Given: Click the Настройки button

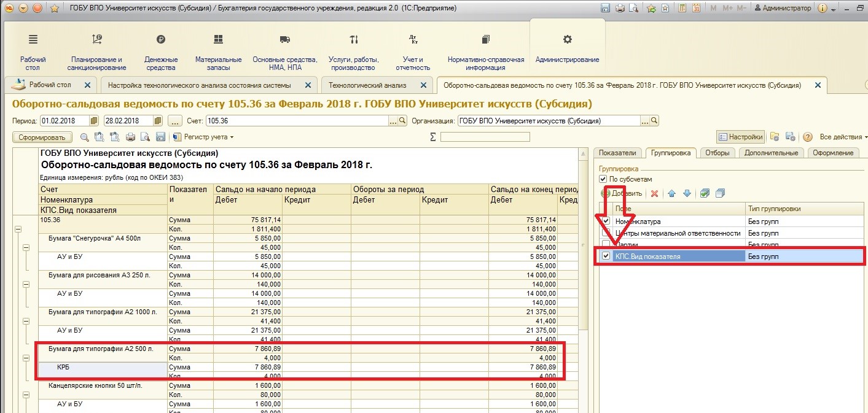Looking at the screenshot, I should click(x=741, y=137).
